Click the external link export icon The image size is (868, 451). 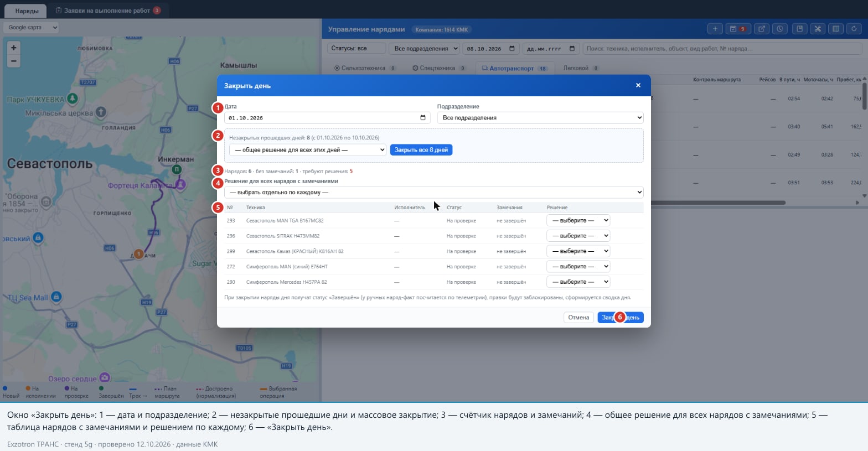coord(762,29)
